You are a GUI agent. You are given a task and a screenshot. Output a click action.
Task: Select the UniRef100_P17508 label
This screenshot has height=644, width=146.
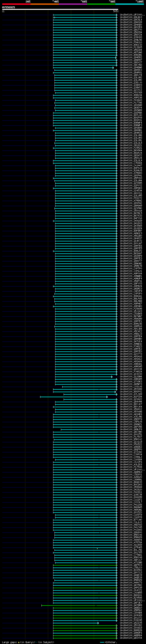coord(131,467)
